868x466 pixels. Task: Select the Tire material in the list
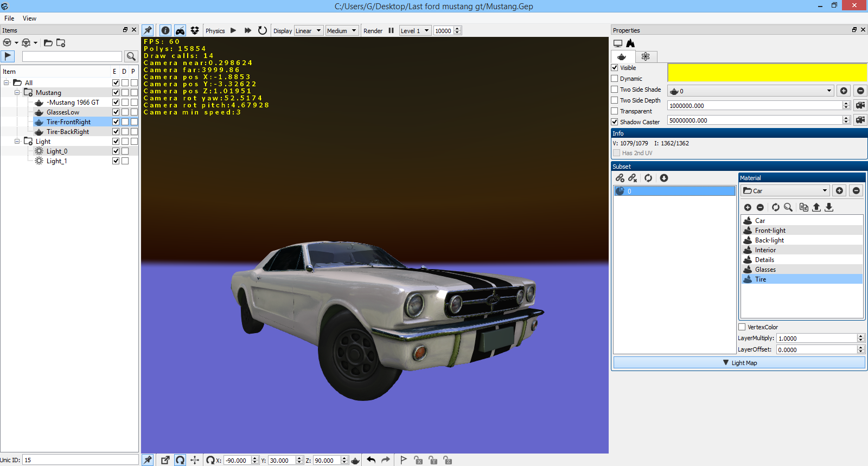click(x=802, y=279)
